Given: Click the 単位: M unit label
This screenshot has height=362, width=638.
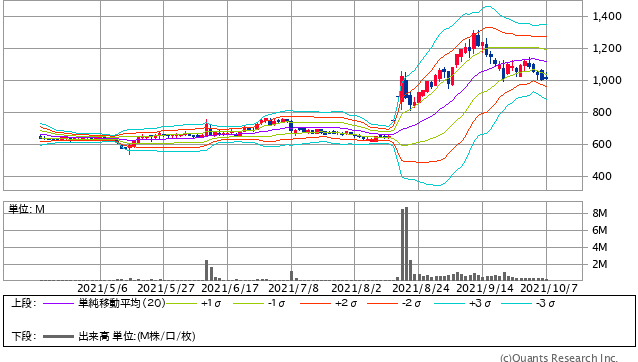Looking at the screenshot, I should (x=27, y=209).
